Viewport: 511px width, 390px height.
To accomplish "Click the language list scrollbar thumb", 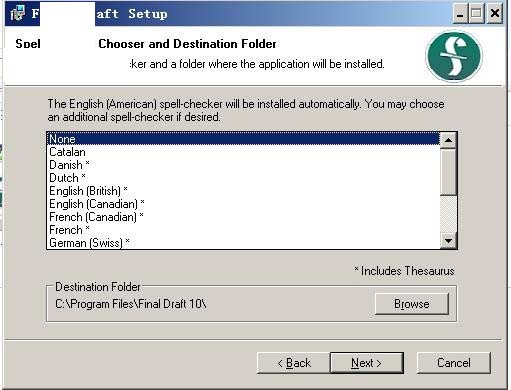I will (448, 172).
